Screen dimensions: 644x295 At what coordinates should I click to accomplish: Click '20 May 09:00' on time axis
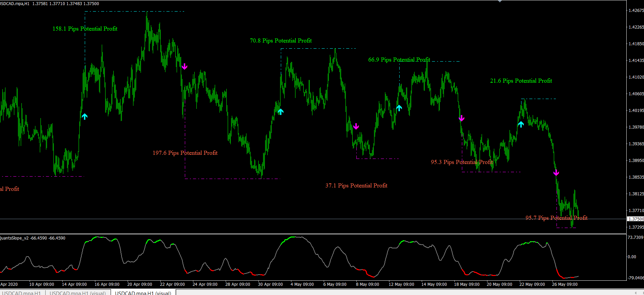pos(499,284)
